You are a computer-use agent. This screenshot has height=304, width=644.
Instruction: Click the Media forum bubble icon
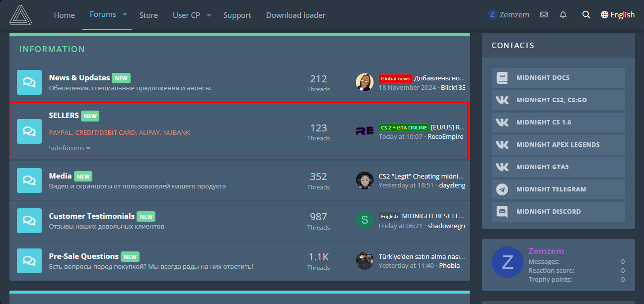[x=29, y=181]
